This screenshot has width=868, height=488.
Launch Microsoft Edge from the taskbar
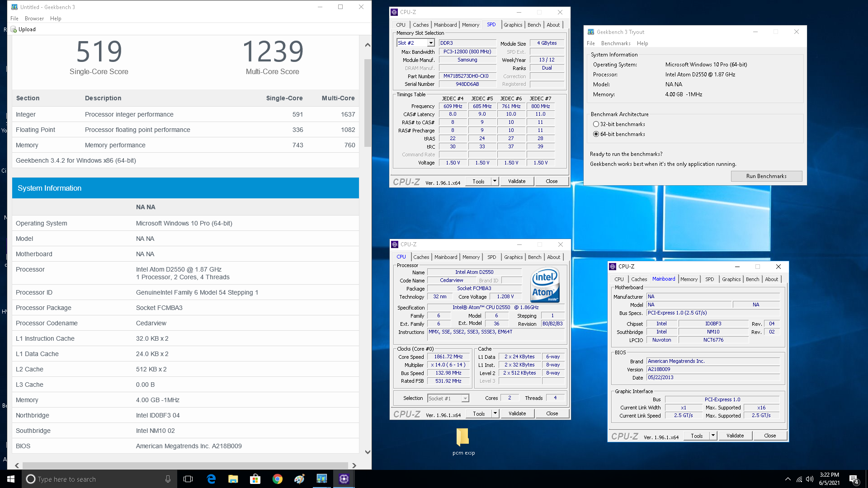tap(211, 479)
